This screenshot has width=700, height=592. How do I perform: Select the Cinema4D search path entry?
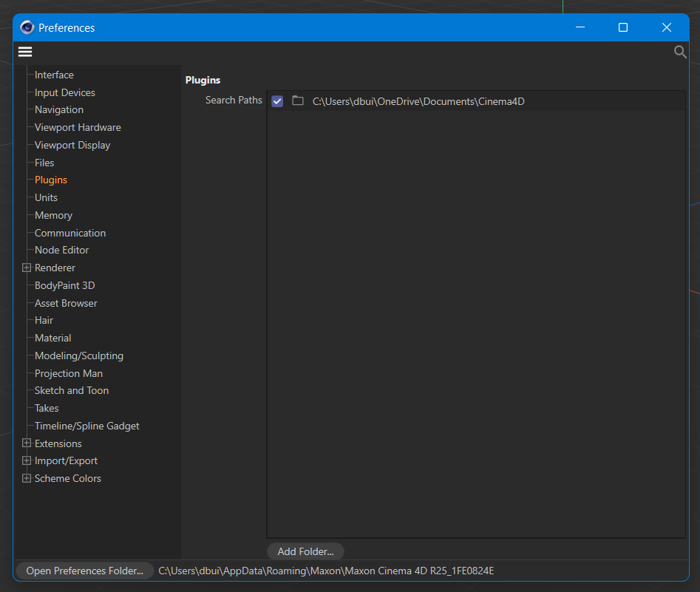418,101
